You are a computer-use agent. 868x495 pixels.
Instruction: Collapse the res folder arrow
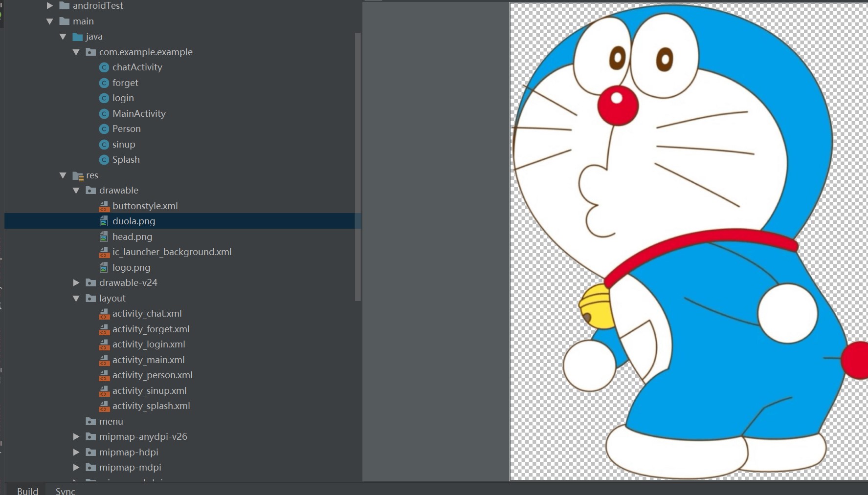(63, 175)
